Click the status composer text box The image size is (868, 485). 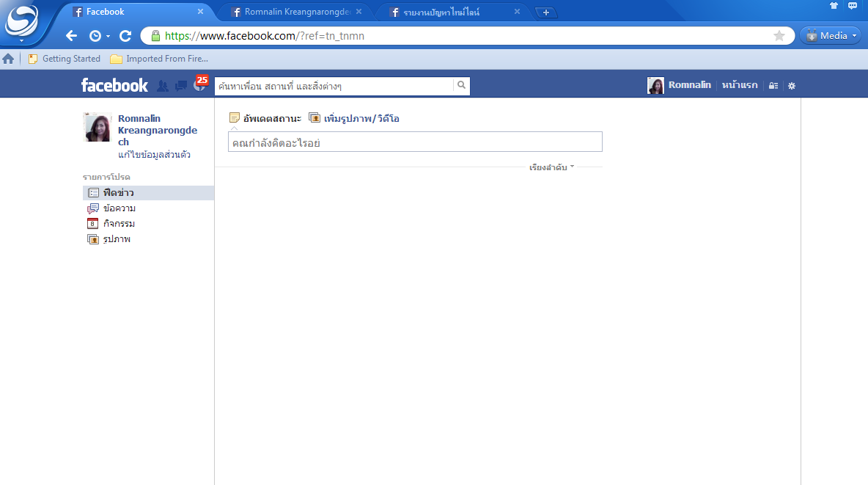(415, 142)
